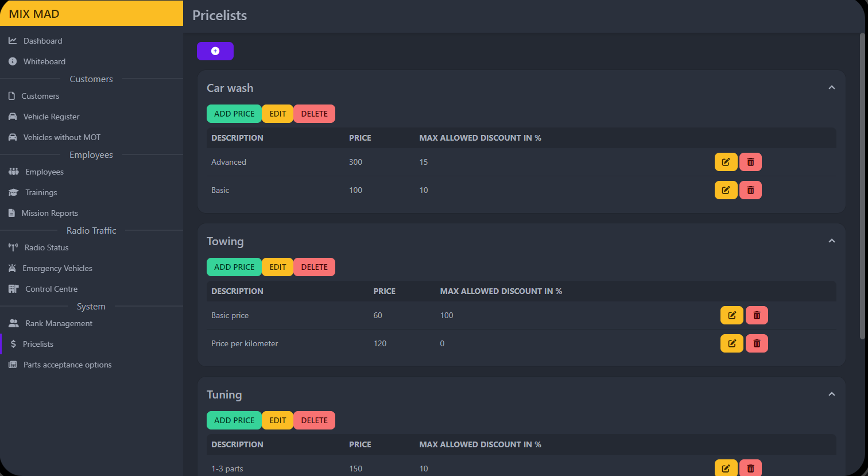Click trash icon for Advanced car wash row

point(750,162)
